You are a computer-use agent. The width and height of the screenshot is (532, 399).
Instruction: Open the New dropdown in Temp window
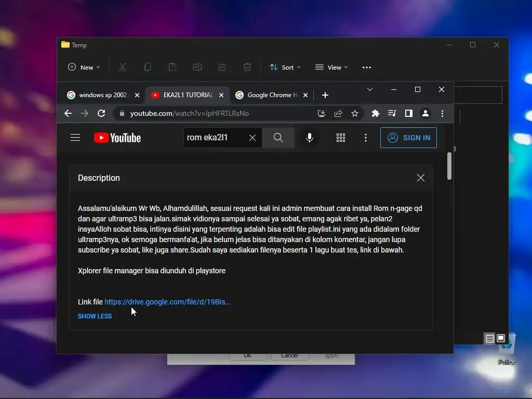[84, 67]
